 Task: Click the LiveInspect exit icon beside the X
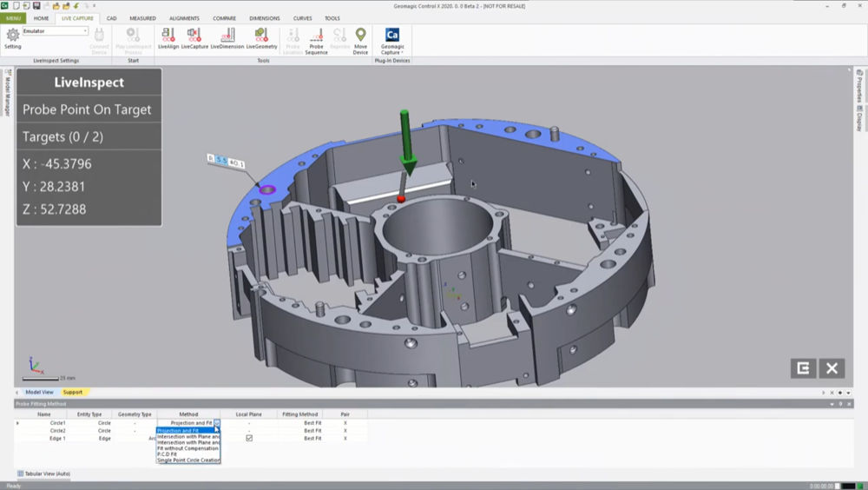coord(803,367)
